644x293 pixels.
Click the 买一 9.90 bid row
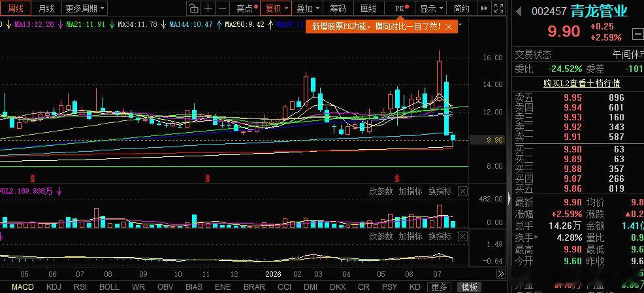pyautogui.click(x=578, y=149)
